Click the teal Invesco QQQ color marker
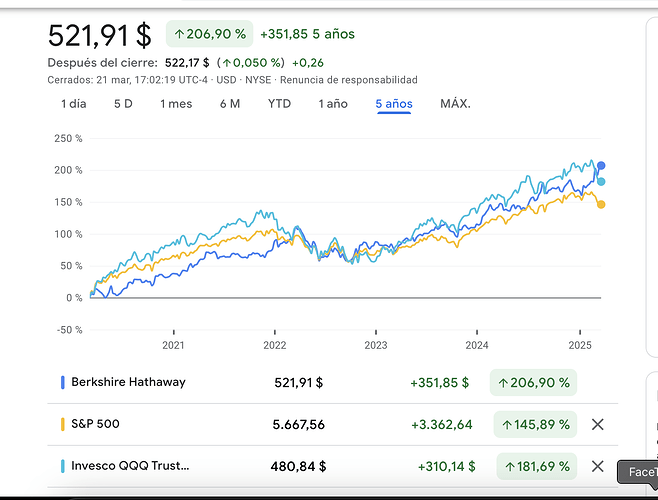Image resolution: width=658 pixels, height=500 pixels. pyautogui.click(x=63, y=466)
